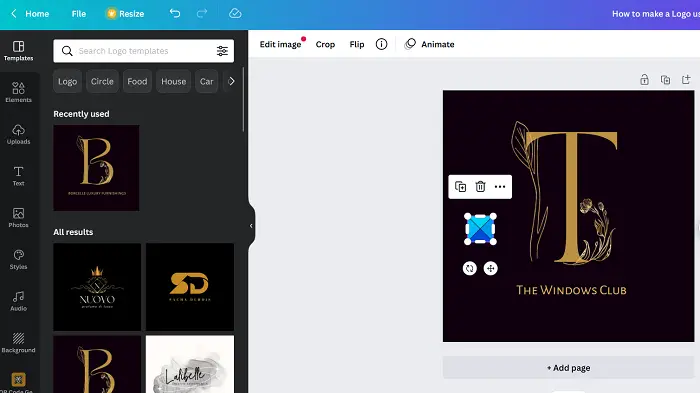Click the Add page button

click(x=568, y=368)
